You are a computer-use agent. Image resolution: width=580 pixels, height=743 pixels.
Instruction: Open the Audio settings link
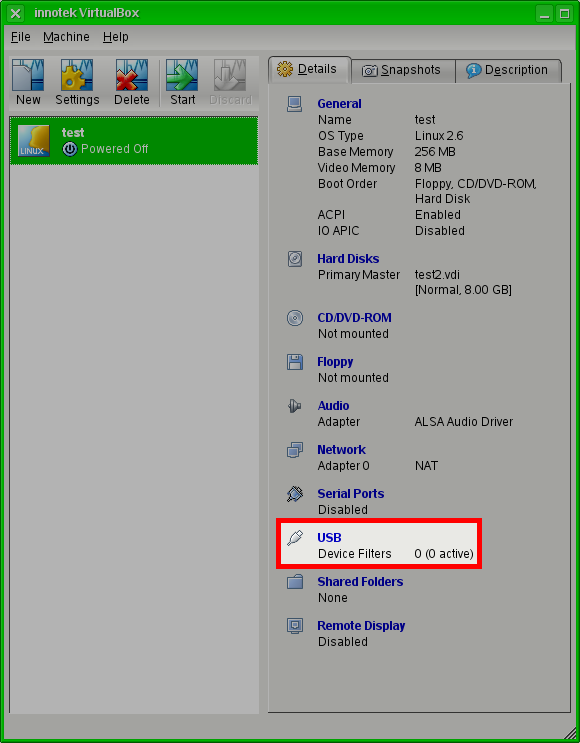[x=333, y=406]
